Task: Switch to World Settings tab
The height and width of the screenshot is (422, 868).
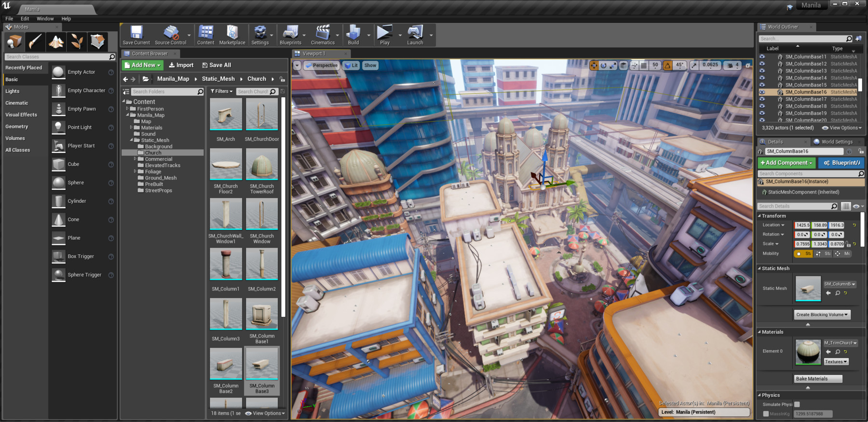Action: [837, 142]
